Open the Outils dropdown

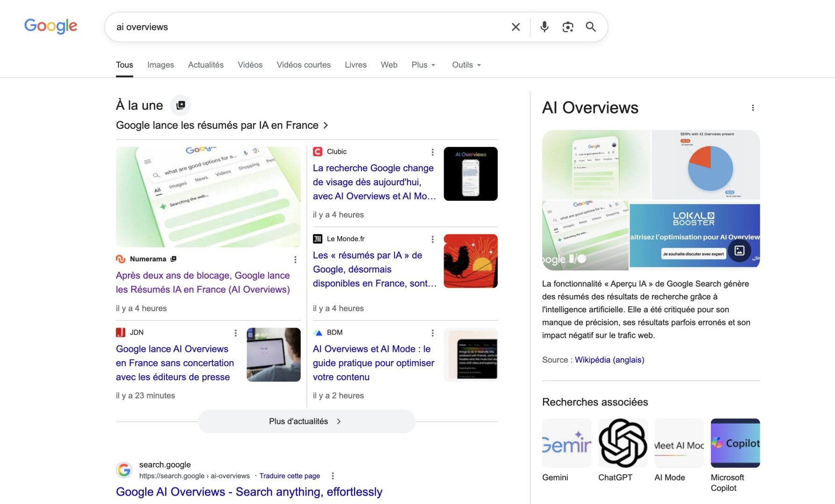click(466, 65)
